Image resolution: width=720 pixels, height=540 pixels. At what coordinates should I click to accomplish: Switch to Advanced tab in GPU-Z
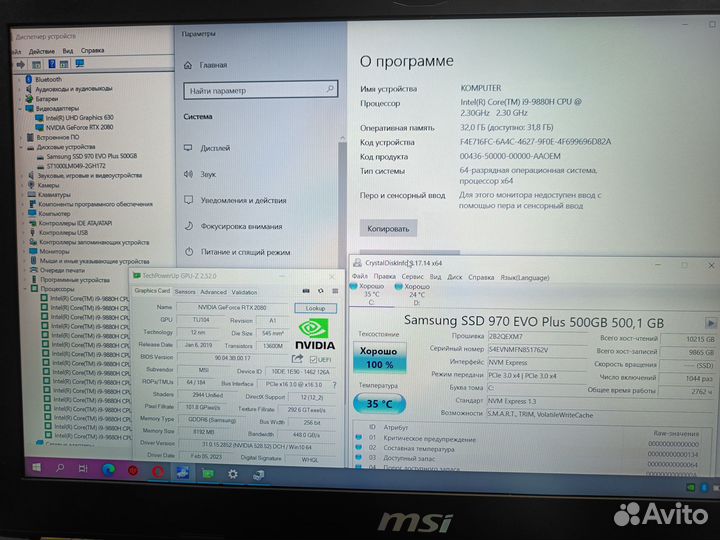pyautogui.click(x=214, y=292)
